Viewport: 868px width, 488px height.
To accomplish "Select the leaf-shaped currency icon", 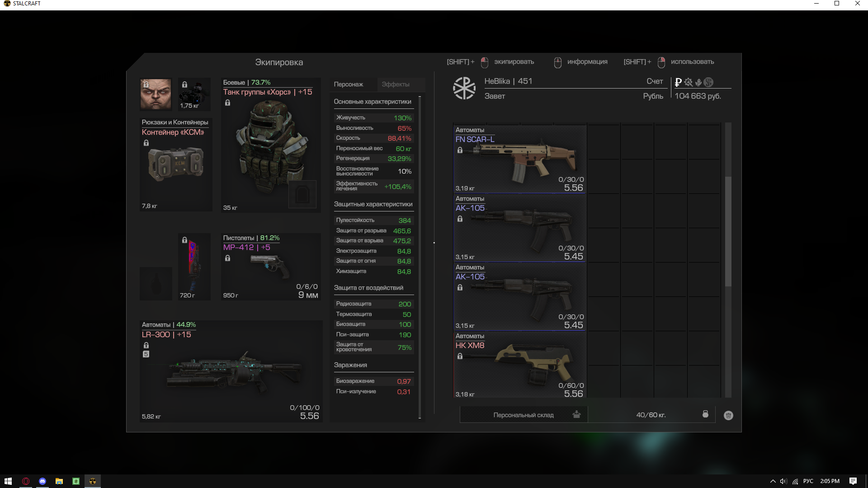I will (x=698, y=82).
